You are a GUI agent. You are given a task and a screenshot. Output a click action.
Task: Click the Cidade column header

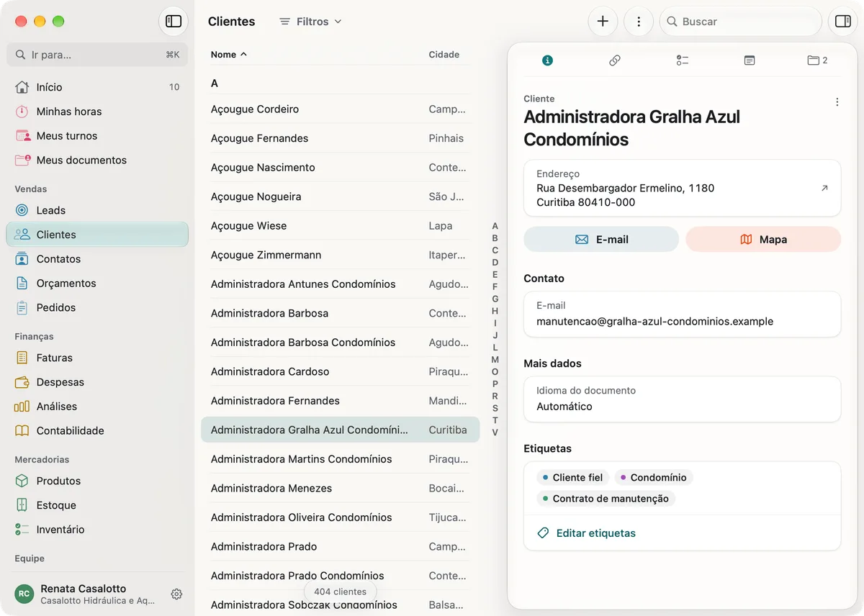point(444,55)
